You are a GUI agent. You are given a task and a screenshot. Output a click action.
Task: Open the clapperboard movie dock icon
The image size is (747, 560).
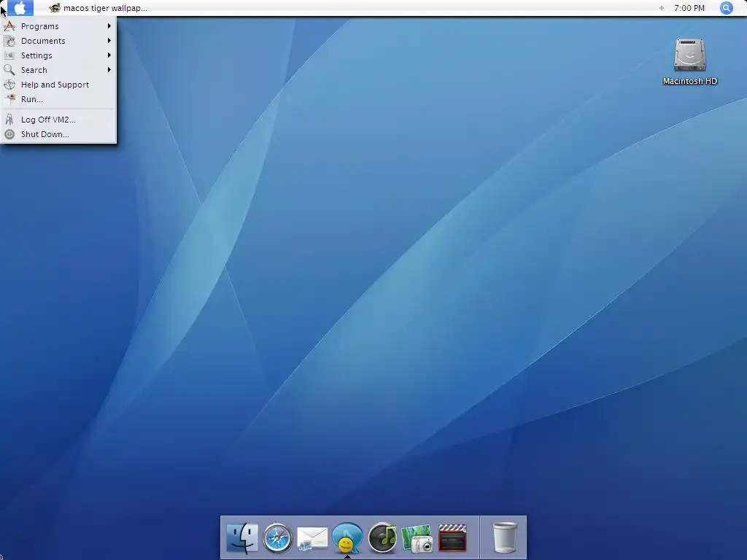pos(452,538)
